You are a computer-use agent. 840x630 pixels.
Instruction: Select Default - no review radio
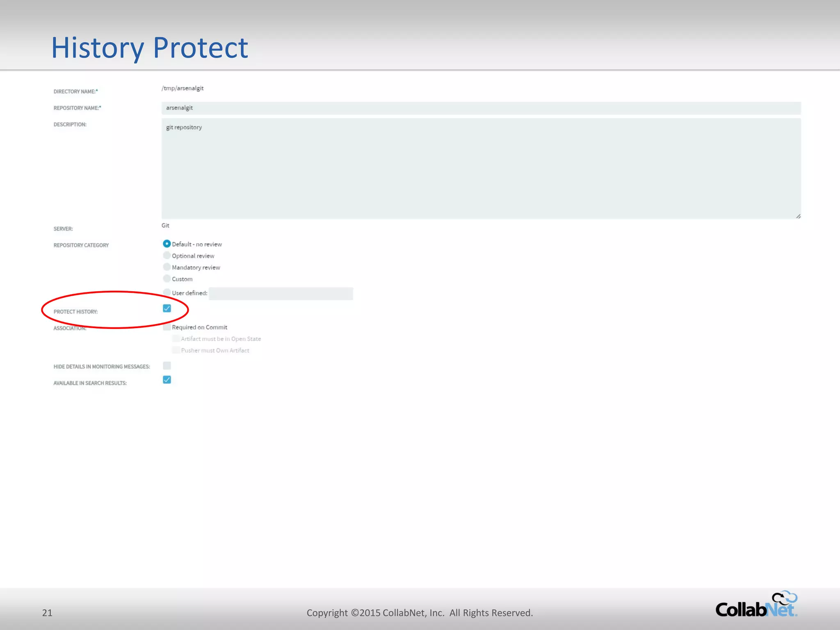coord(167,244)
